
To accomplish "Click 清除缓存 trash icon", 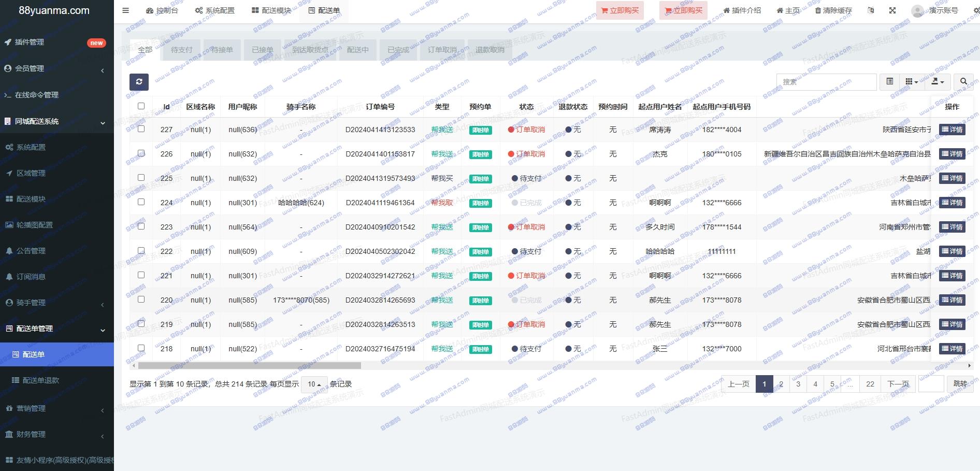I will [818, 10].
